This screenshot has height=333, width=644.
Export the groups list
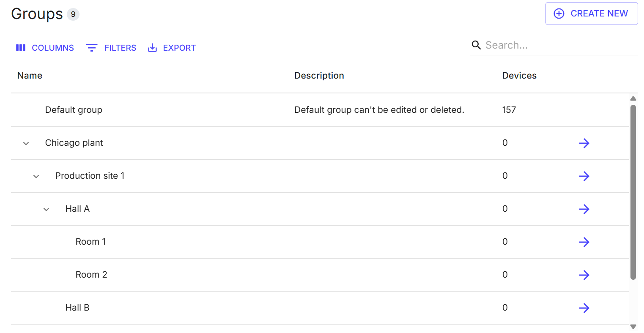click(172, 48)
